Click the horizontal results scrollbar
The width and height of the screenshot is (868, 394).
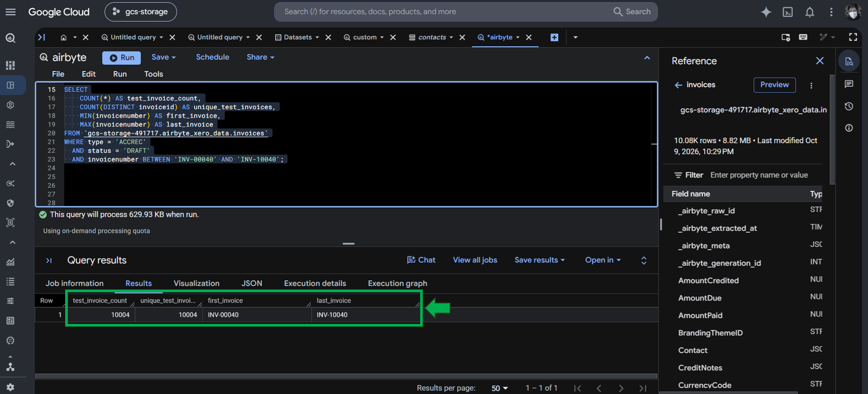tap(346, 376)
